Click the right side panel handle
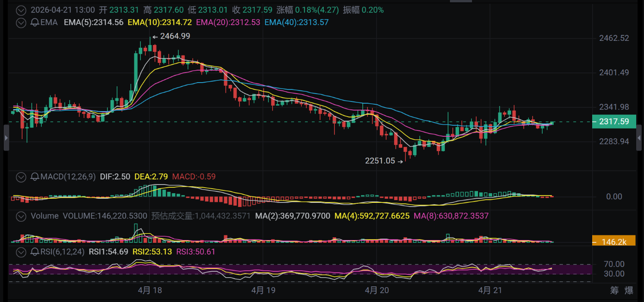The width and height of the screenshot is (644, 302). pos(639,137)
